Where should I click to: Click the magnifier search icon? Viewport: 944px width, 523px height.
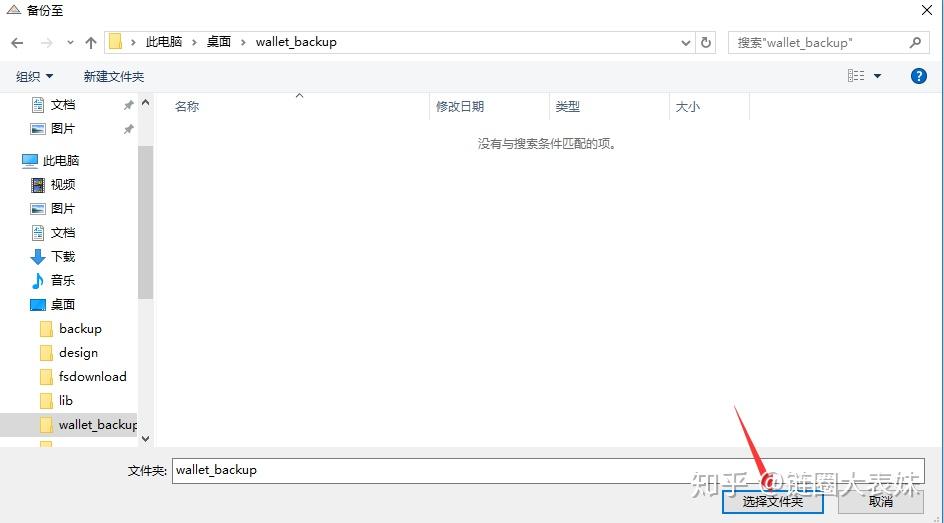[915, 43]
